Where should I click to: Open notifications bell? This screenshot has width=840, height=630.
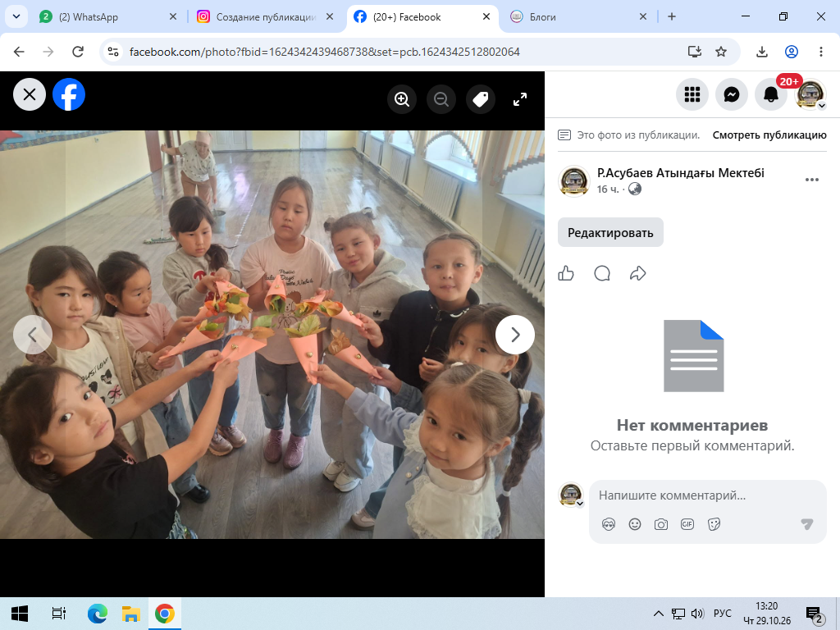[x=771, y=95]
